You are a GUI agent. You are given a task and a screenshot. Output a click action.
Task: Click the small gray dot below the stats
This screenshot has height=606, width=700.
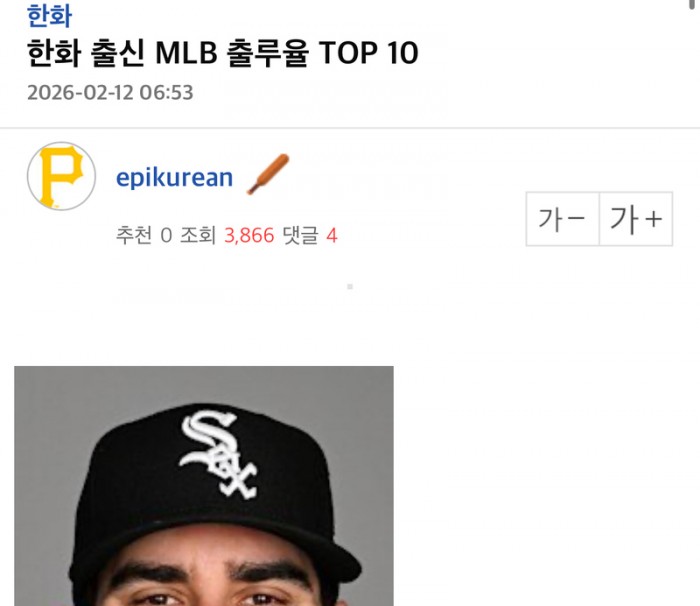350,287
